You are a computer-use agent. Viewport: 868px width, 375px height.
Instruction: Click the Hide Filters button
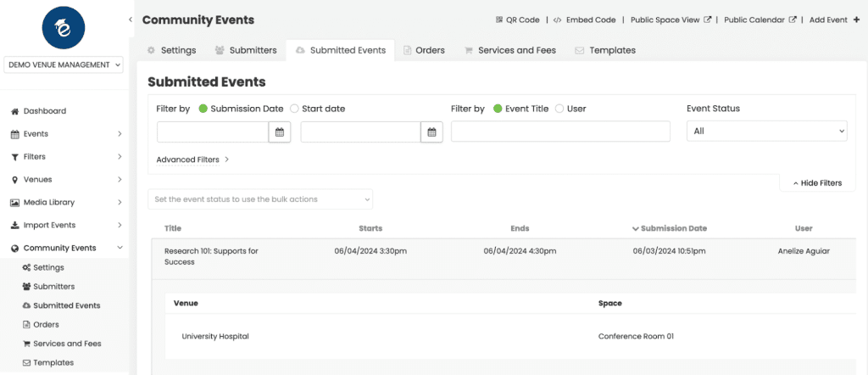pyautogui.click(x=817, y=182)
